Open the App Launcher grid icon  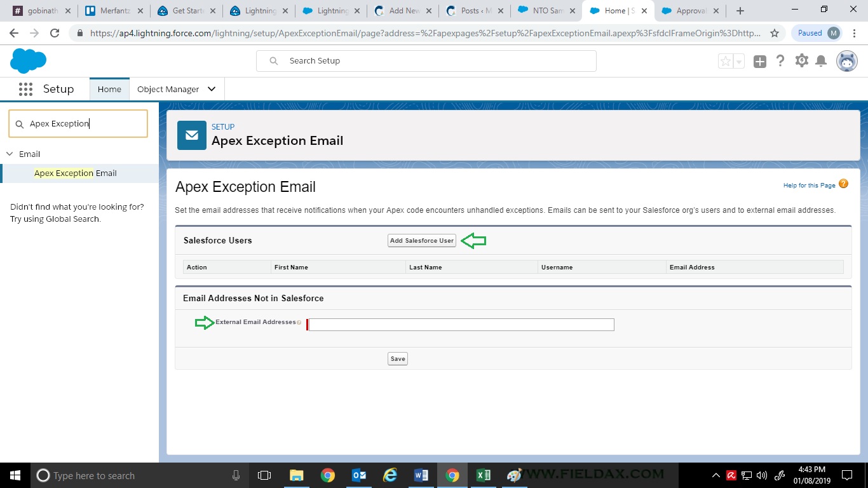click(x=25, y=89)
